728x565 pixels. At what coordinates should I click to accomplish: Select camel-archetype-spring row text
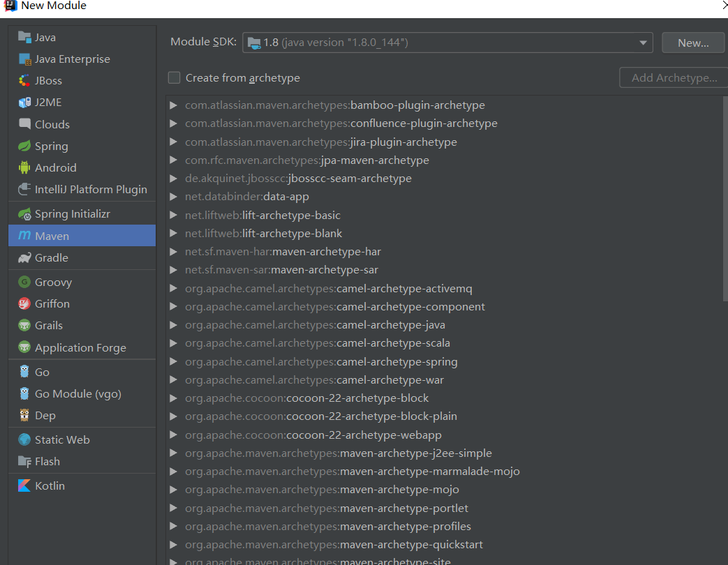point(321,361)
